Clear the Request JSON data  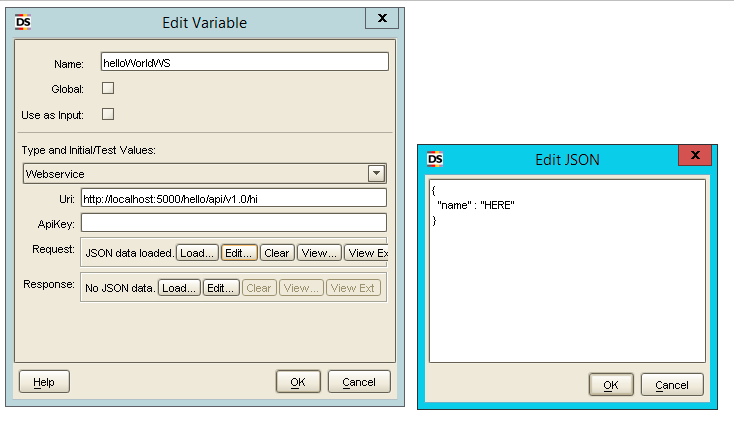pos(276,253)
